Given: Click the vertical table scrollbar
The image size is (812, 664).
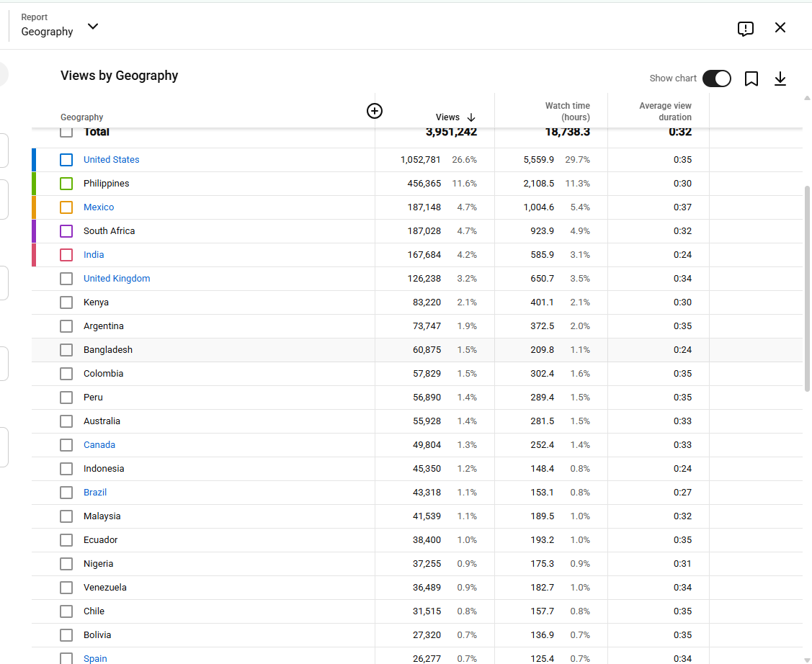Looking at the screenshot, I should (807, 289).
